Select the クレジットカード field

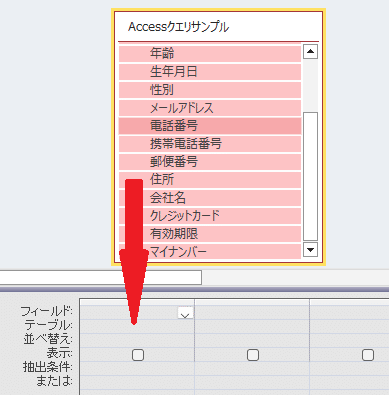[x=210, y=216]
